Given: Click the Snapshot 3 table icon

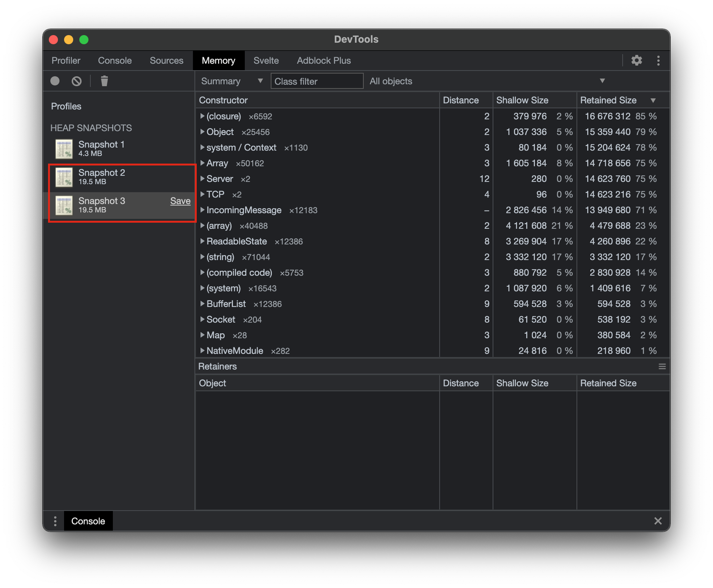Looking at the screenshot, I should point(64,205).
